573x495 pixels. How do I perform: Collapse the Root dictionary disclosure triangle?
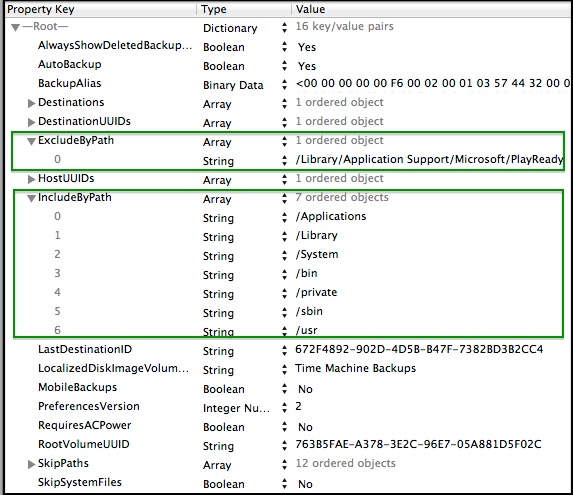point(15,27)
